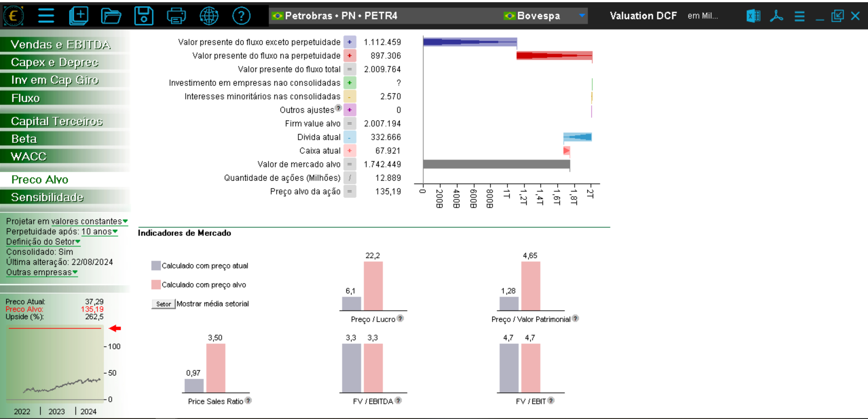Image resolution: width=868 pixels, height=419 pixels.
Task: Open help question mark icon in toolbar
Action: click(241, 16)
